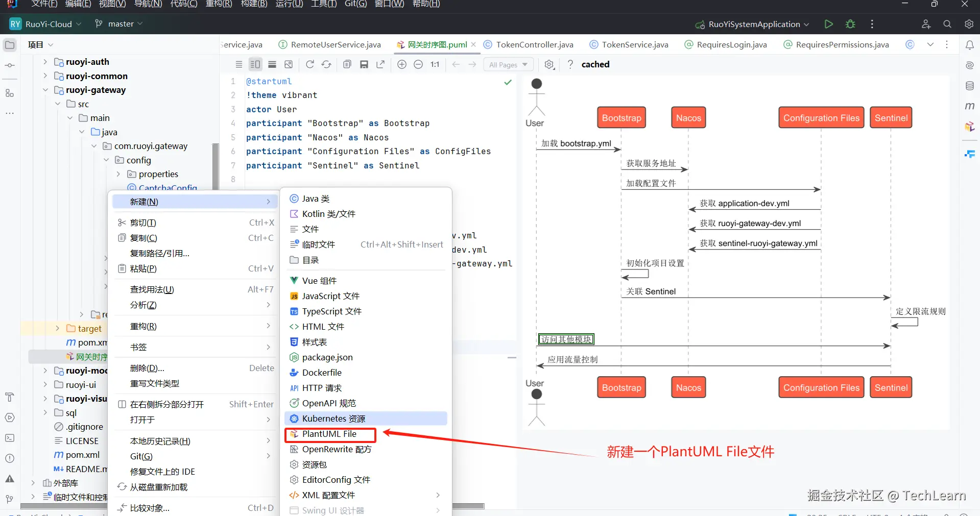Open the 重构(R) context submenu

point(196,326)
